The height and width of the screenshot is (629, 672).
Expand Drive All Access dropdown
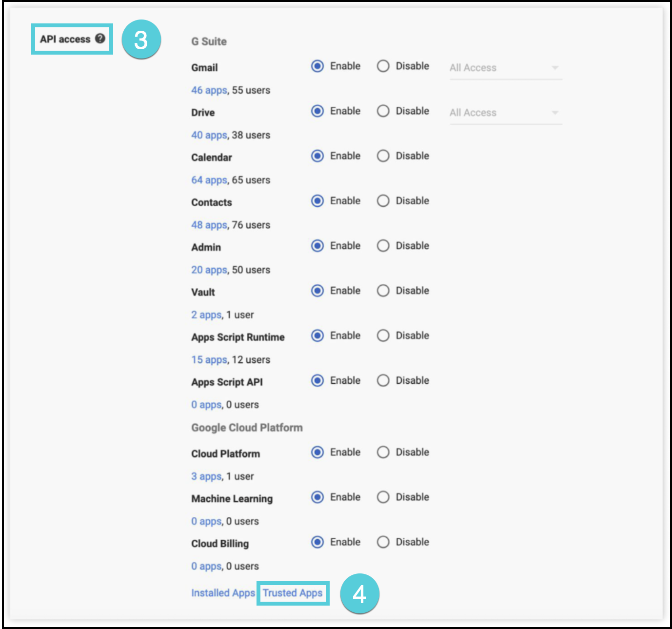pyautogui.click(x=505, y=113)
